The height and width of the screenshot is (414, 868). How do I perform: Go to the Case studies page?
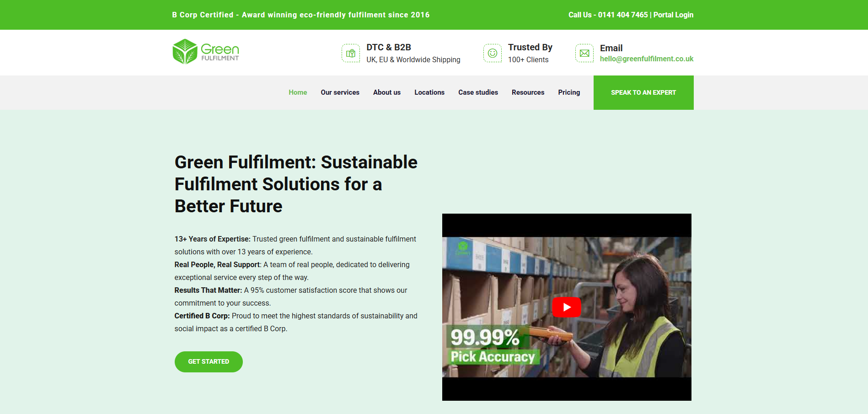(x=478, y=92)
